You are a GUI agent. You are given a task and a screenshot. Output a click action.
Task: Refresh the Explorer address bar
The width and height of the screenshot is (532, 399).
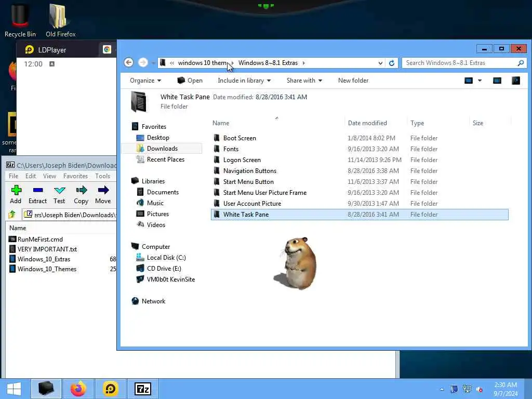392,63
